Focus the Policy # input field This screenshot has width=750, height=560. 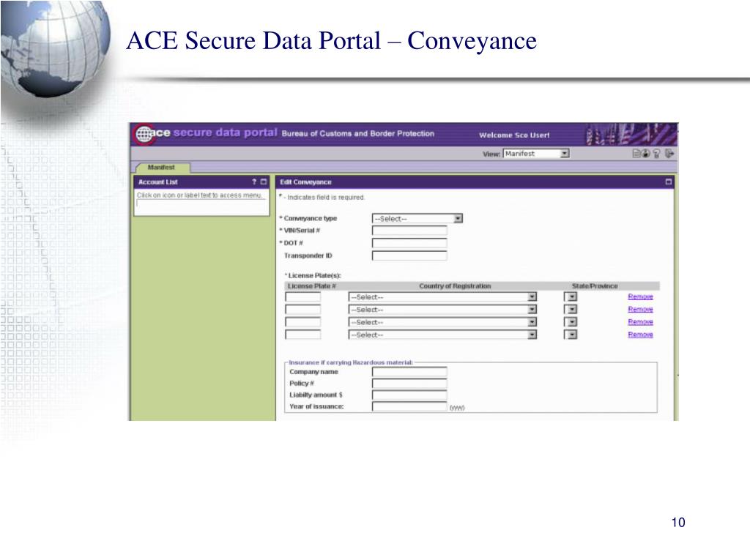pyautogui.click(x=409, y=383)
